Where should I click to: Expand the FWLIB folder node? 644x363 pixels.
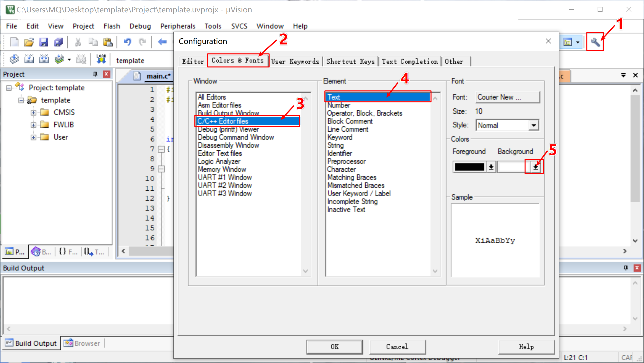click(x=33, y=125)
